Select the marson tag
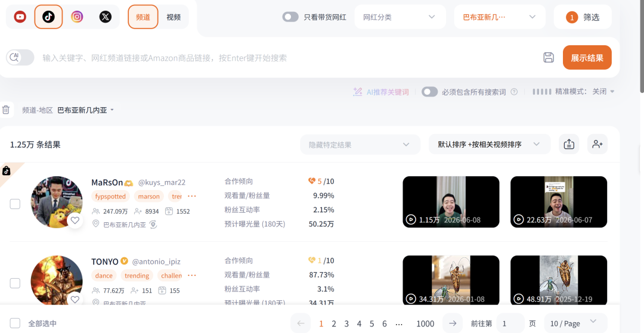This screenshot has width=644, height=333. coord(148,197)
